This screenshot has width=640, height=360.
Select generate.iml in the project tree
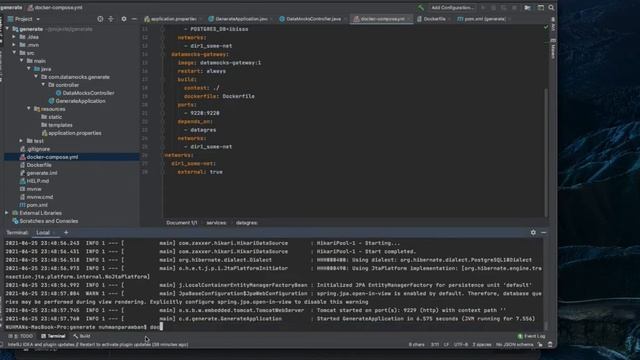[x=38, y=173]
